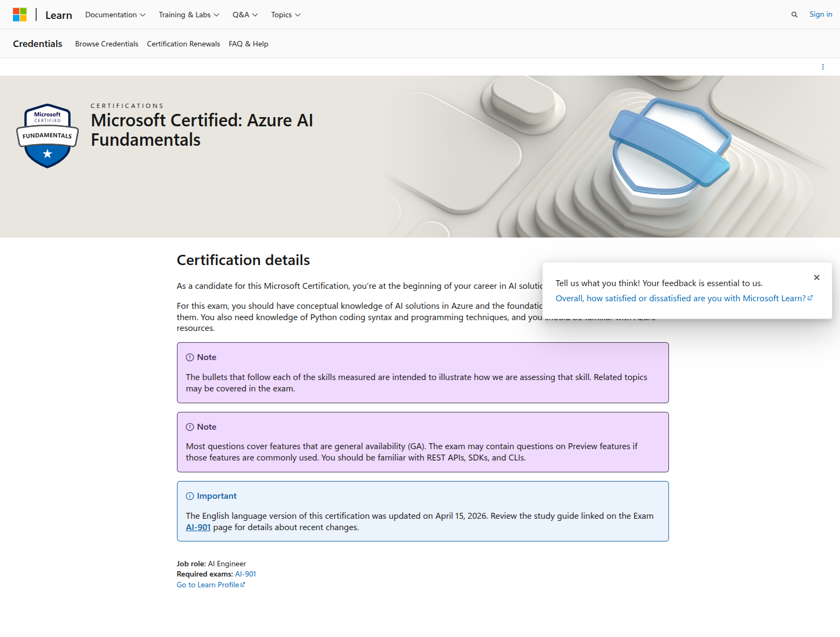Open the search magnifier icon
This screenshot has width=840, height=637.
point(794,15)
